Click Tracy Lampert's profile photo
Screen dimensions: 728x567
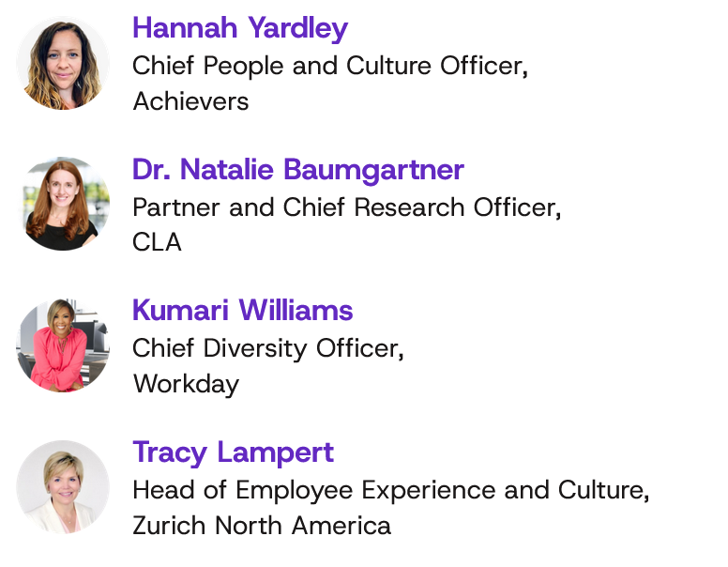pos(63,487)
